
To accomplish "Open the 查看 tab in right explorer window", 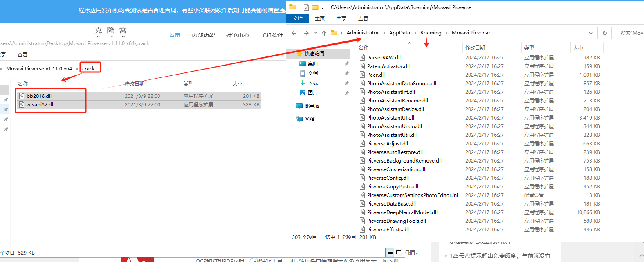I will 363,18.
